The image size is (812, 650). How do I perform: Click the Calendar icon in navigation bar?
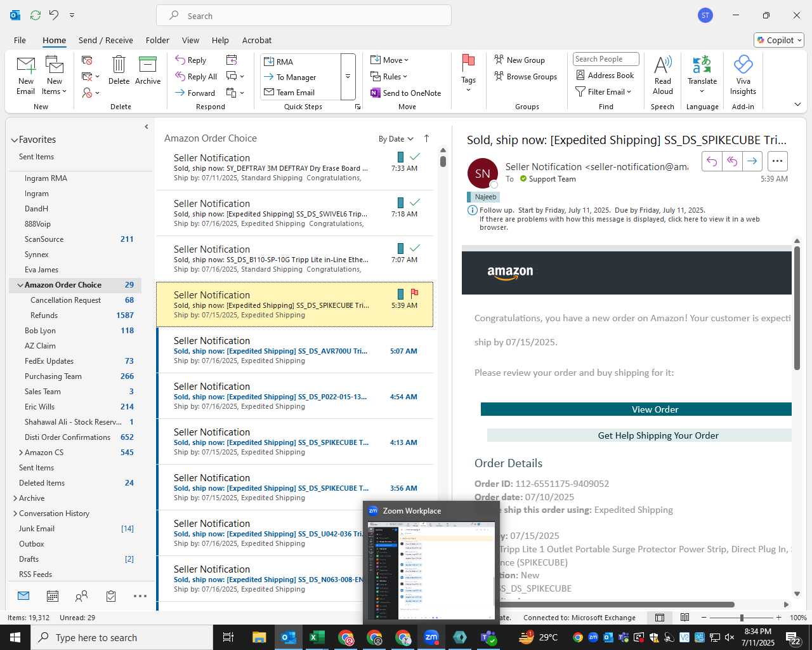(x=53, y=596)
